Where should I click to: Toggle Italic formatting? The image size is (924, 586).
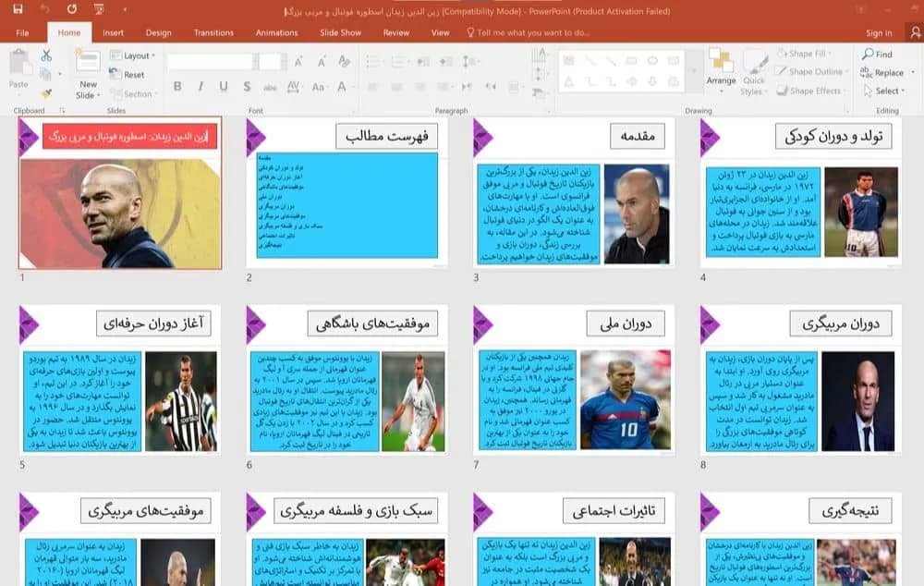pos(201,87)
